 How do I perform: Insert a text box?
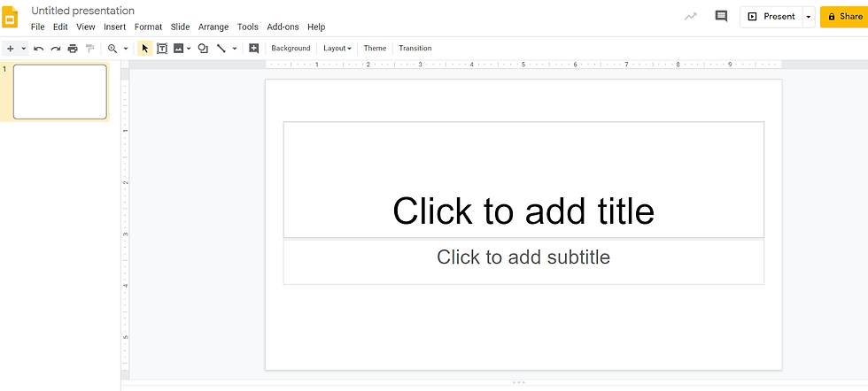pyautogui.click(x=161, y=49)
